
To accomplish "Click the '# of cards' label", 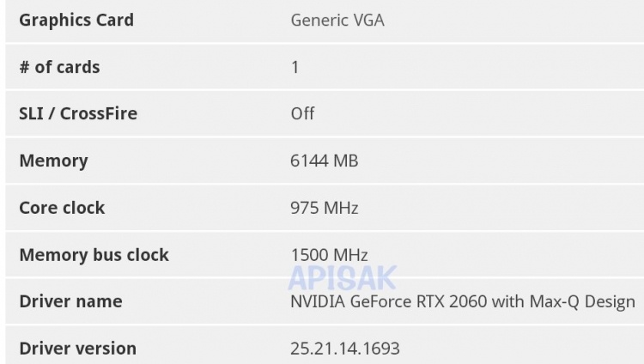I will click(59, 67).
